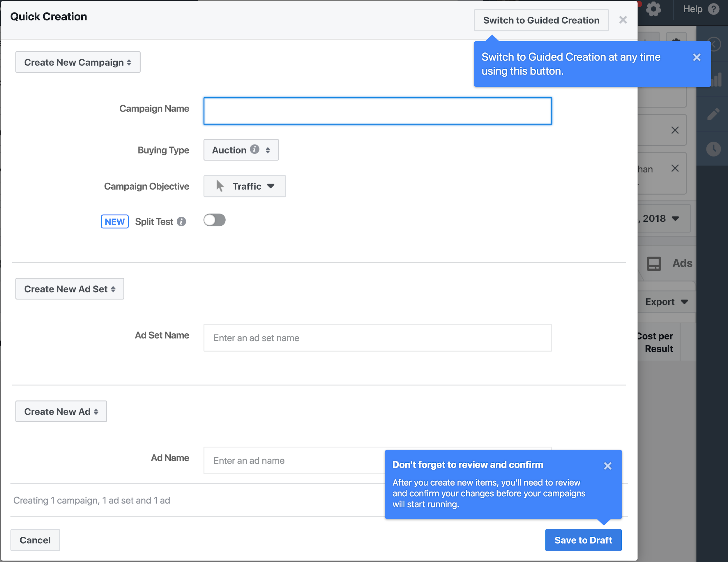
Task: Click the Export dropdown menu
Action: coord(673,302)
